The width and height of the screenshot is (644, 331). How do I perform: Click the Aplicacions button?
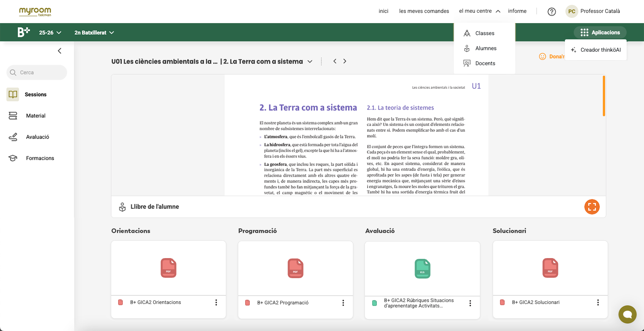(x=600, y=32)
